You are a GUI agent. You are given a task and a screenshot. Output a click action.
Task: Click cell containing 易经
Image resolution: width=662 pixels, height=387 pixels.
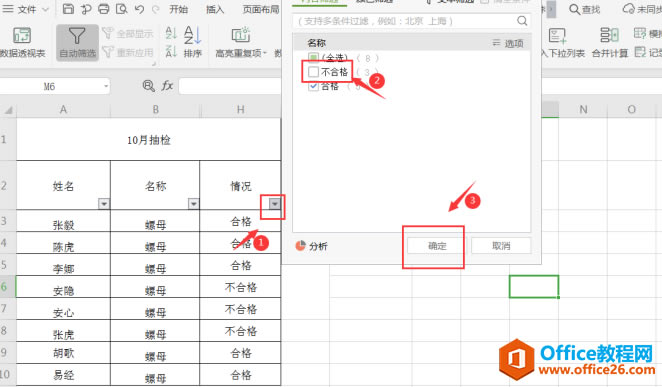[x=63, y=374]
